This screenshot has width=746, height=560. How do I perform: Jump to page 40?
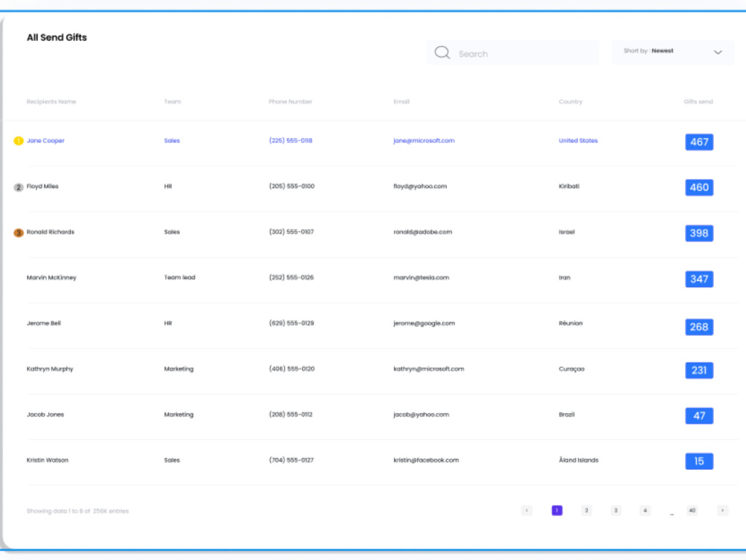click(692, 511)
